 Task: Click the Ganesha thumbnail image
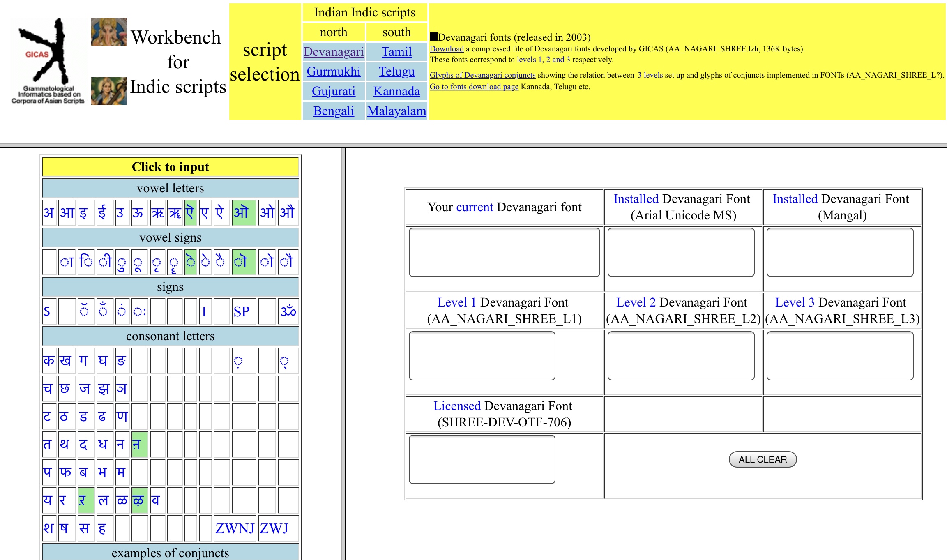(x=108, y=32)
